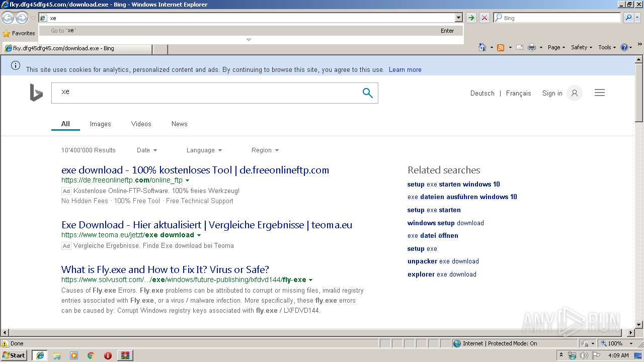Click the green Go arrow next to address bar
The height and width of the screenshot is (362, 644).
[x=471, y=18]
